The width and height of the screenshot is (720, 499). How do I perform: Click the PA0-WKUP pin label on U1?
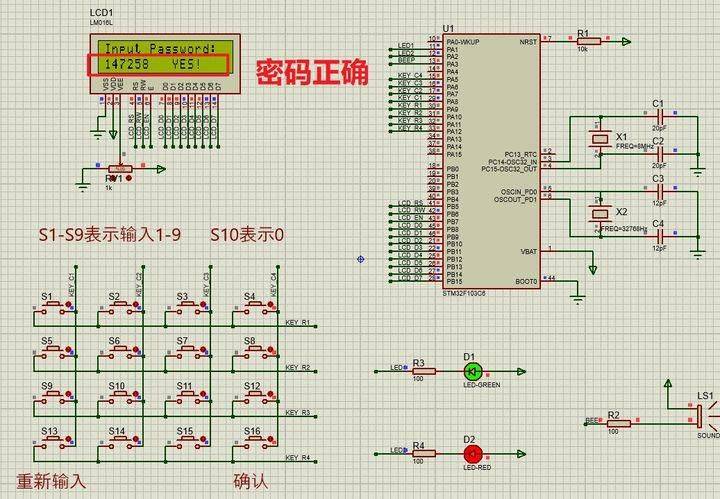463,42
